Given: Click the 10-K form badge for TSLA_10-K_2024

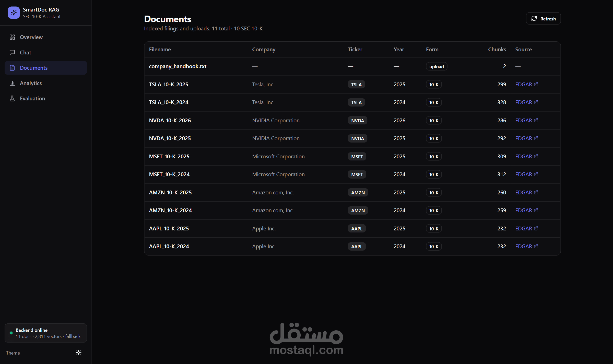Looking at the screenshot, I should tap(434, 102).
